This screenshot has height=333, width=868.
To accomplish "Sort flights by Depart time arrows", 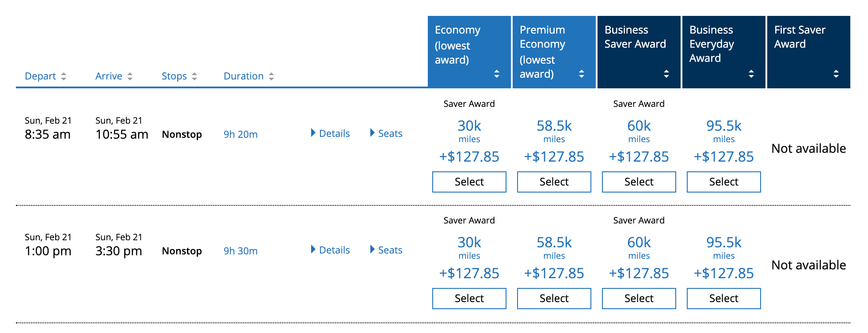I will [64, 76].
